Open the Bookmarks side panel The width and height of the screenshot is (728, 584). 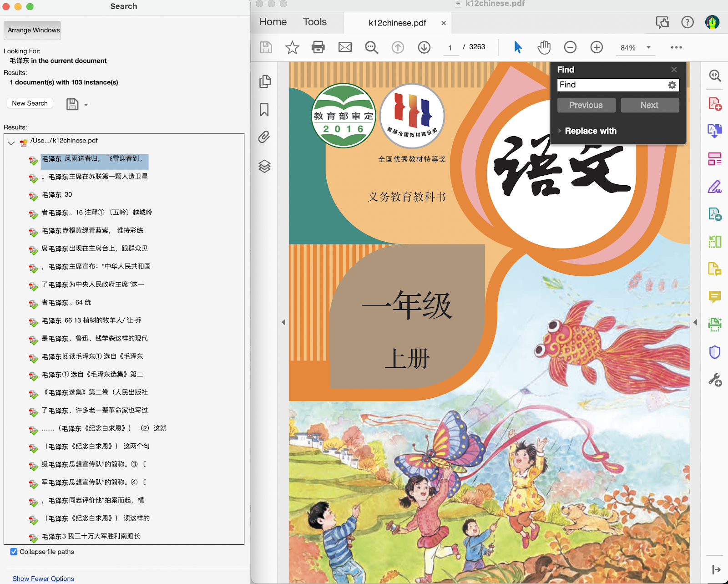pyautogui.click(x=264, y=110)
